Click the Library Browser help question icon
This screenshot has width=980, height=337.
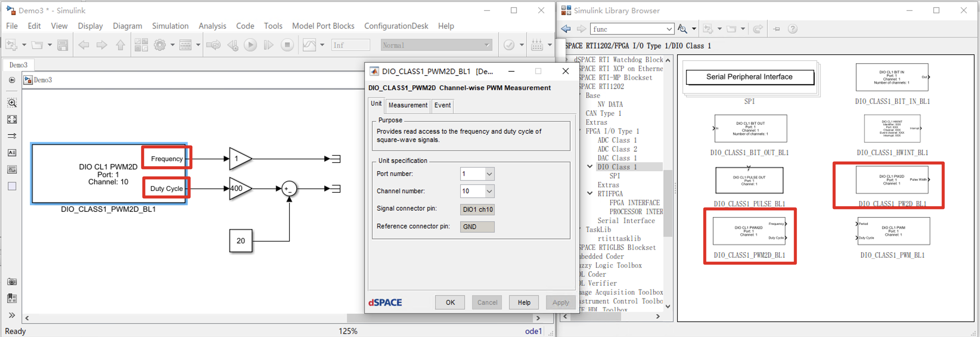tap(793, 29)
